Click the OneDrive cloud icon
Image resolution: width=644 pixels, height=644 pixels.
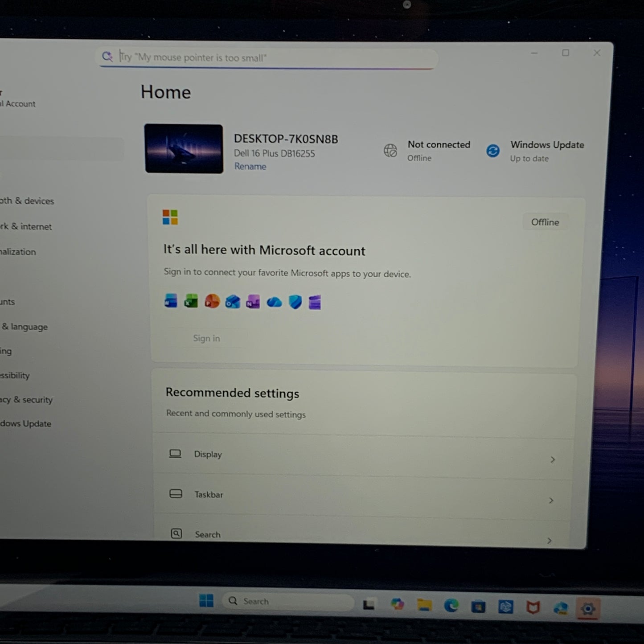(x=274, y=302)
